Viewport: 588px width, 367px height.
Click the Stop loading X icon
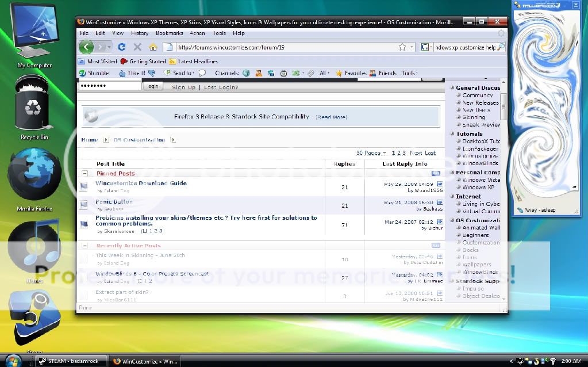[137, 47]
